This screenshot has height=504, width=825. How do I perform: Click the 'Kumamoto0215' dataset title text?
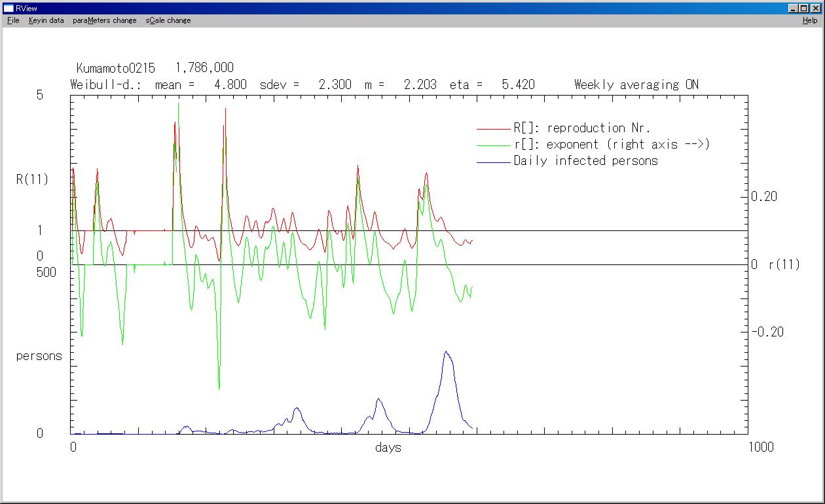(115, 68)
